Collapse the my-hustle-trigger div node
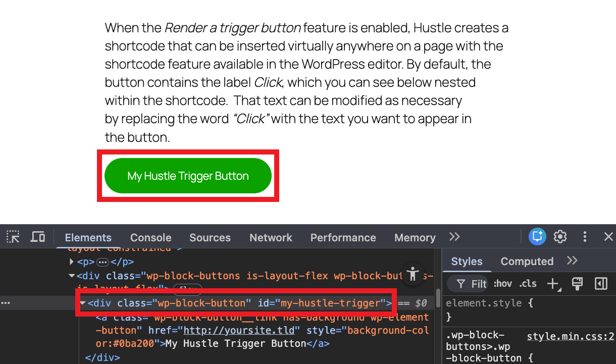The image size is (616, 364). coord(83,303)
